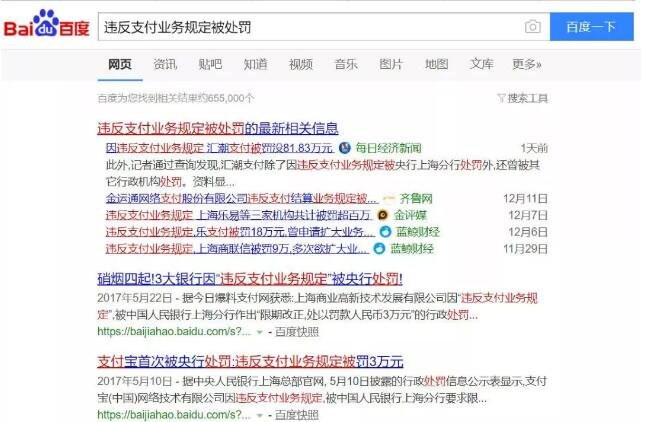Viewport: 646px width, 422px height.
Task: Open 百度快照 for 硝烟四起 result
Action: [297, 332]
